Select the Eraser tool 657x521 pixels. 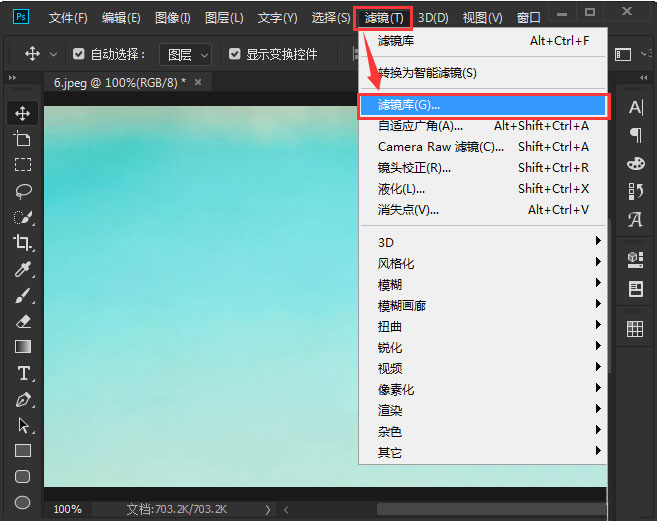(x=22, y=321)
